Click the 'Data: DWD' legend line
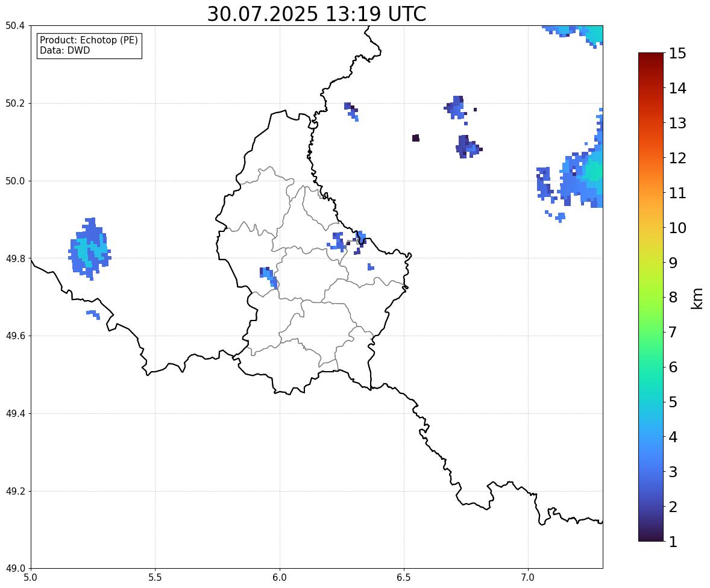This screenshot has width=710, height=588. [x=64, y=50]
